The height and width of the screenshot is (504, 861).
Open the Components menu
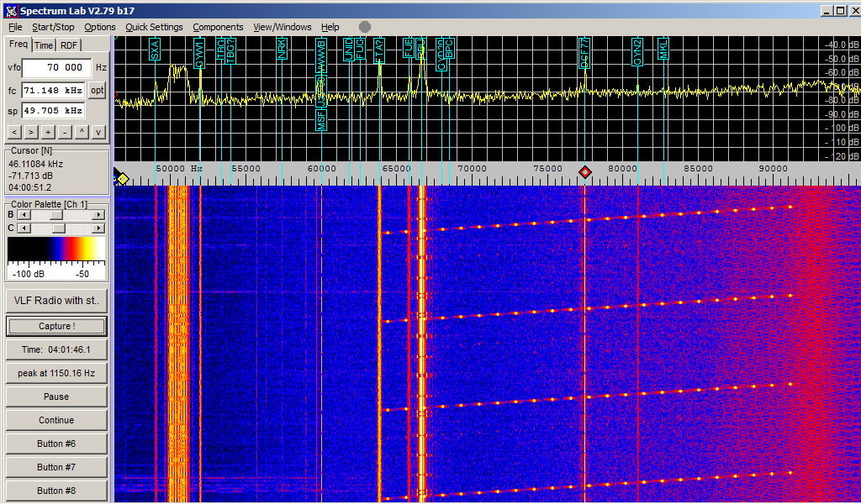pos(218,27)
